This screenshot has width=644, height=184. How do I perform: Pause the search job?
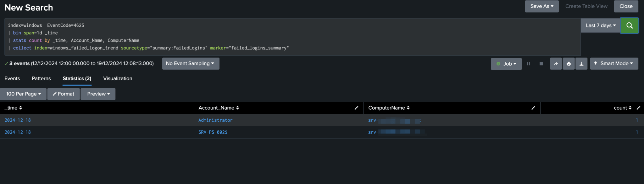[528, 64]
